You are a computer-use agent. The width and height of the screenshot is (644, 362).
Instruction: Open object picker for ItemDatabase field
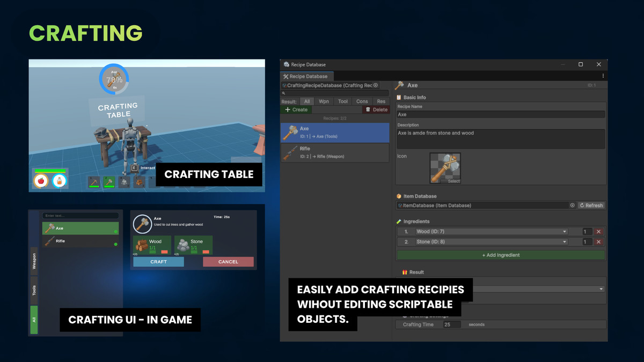[x=572, y=205]
